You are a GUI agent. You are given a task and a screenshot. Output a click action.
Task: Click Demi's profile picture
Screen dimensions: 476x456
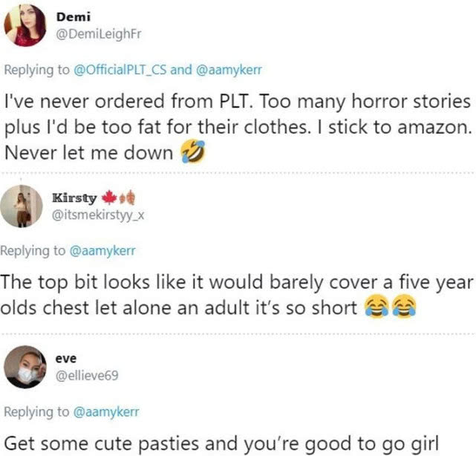(x=25, y=25)
